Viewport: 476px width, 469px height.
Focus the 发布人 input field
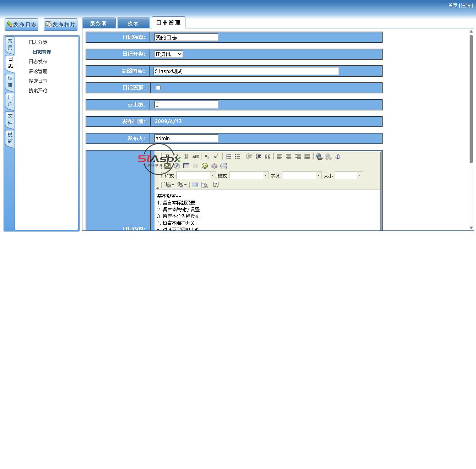[186, 138]
